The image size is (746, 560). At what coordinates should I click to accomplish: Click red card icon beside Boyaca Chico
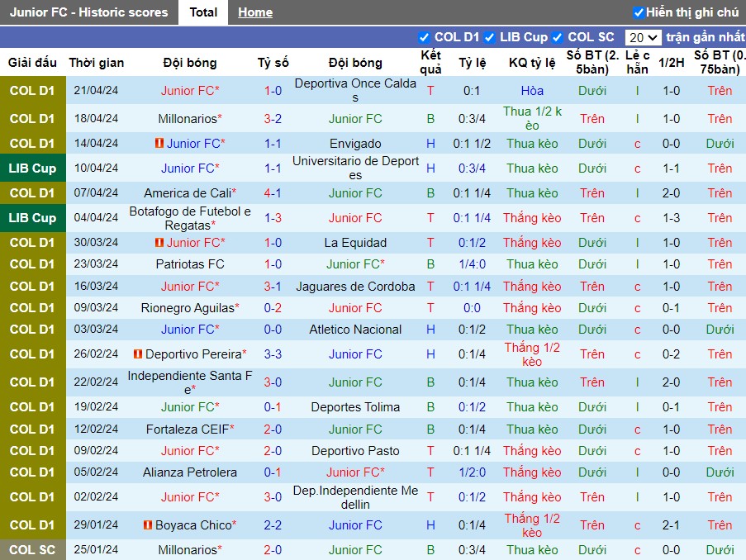pos(148,524)
